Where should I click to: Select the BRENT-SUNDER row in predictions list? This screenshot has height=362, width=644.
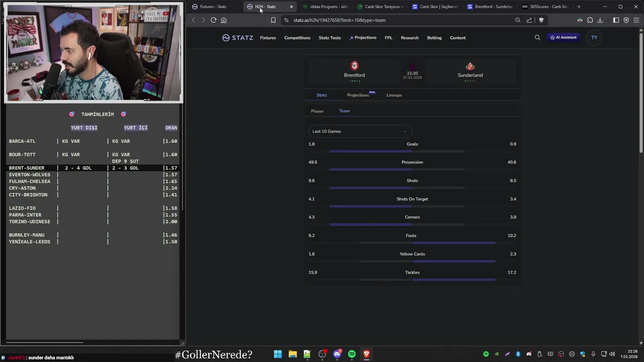(x=93, y=168)
